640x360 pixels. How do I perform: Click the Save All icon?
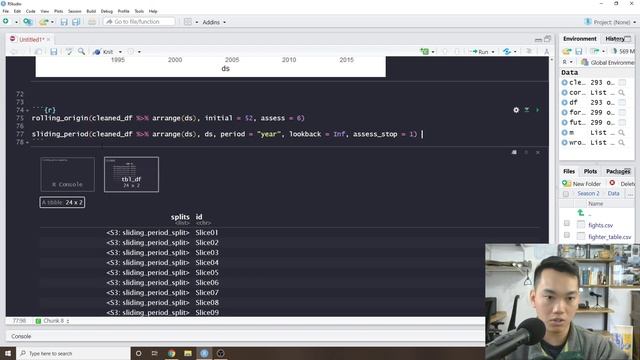click(x=76, y=22)
